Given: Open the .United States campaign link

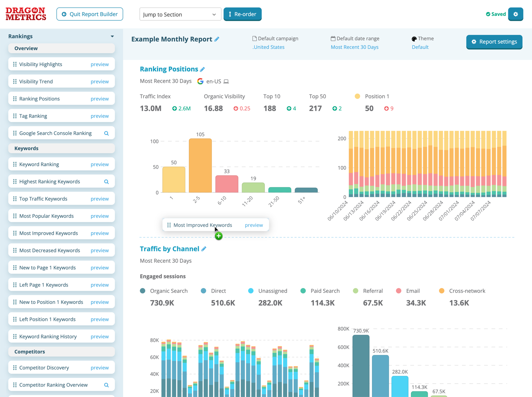Looking at the screenshot, I should pyautogui.click(x=268, y=47).
